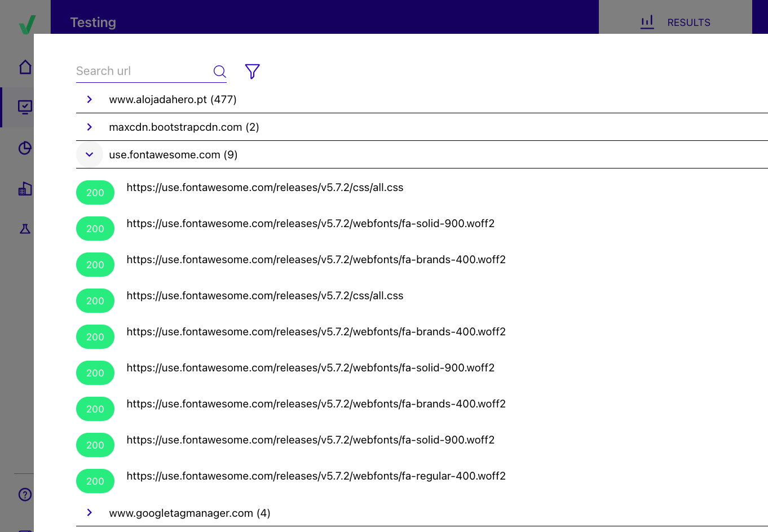
Task: Expand the www.googletagmanager.com group chevron
Action: [90, 512]
